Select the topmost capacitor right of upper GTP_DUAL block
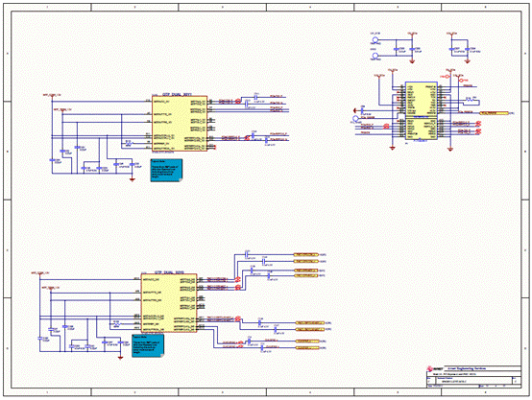The width and height of the screenshot is (532, 400). point(256,97)
